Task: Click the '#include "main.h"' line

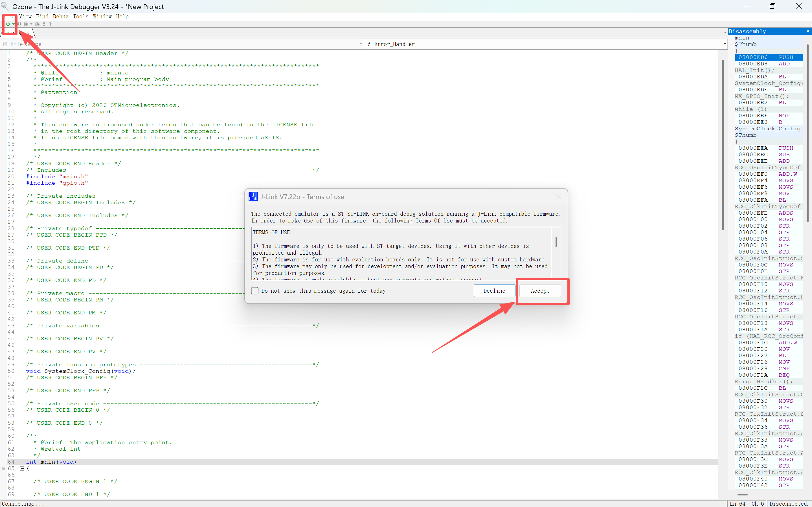Action: pyautogui.click(x=57, y=177)
